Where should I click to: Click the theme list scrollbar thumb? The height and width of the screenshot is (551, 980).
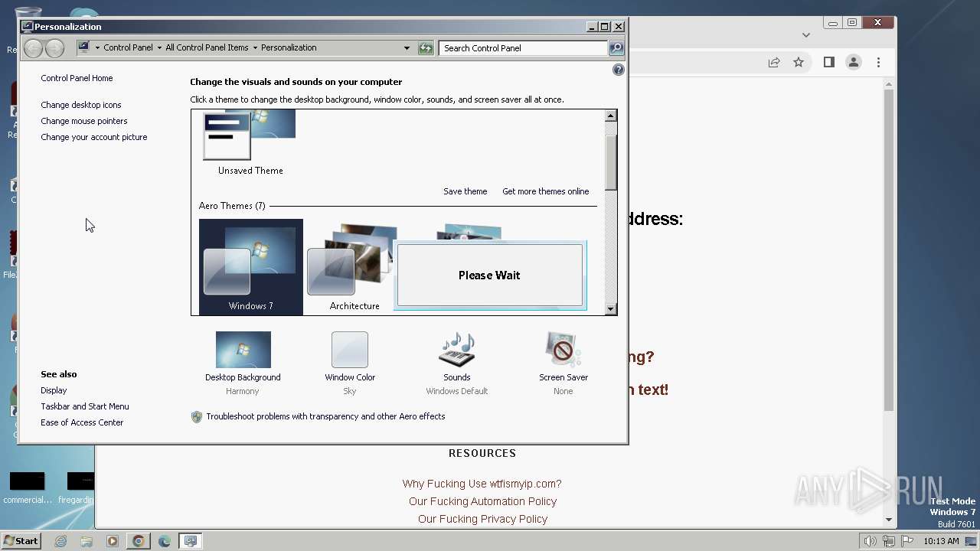tap(610, 163)
